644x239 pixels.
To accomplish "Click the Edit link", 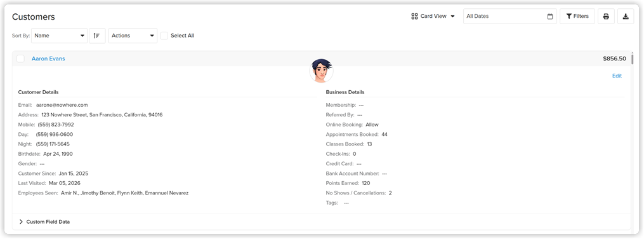I will tap(617, 76).
